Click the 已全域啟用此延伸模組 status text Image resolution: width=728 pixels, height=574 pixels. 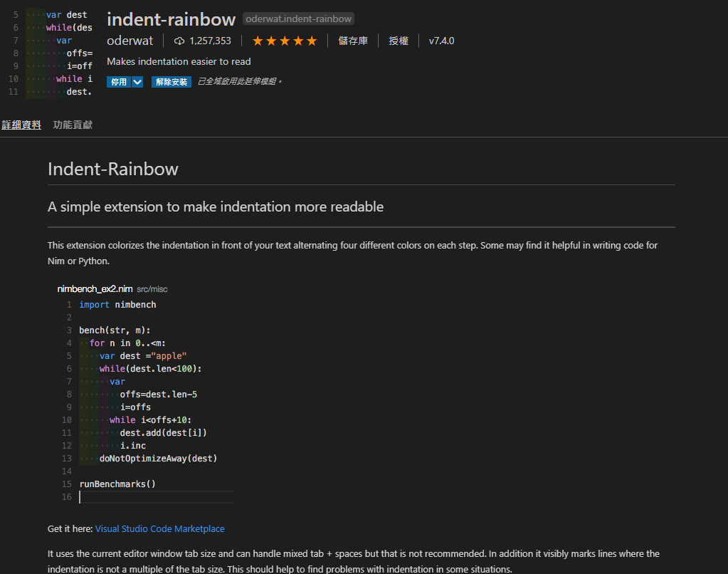pyautogui.click(x=240, y=81)
